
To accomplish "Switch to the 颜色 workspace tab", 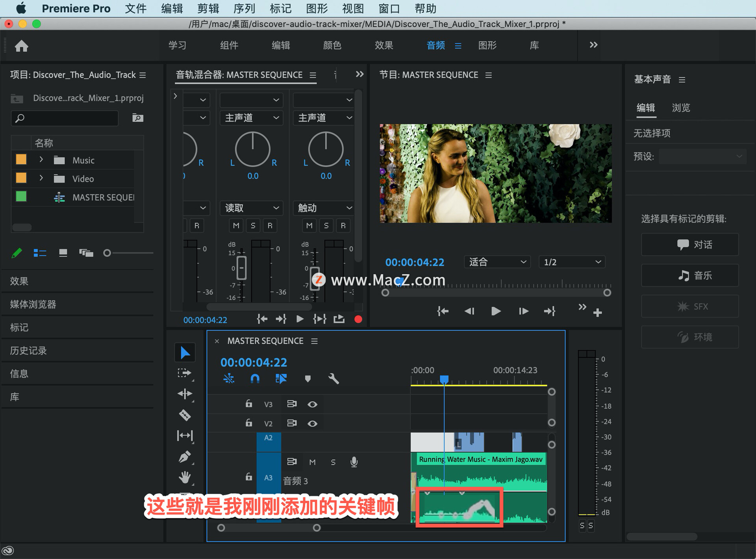I will coord(332,45).
